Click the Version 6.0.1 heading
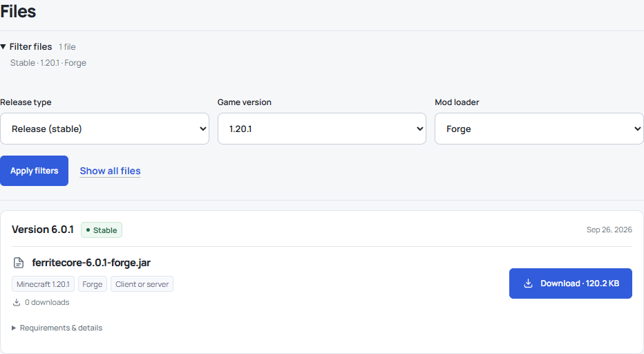644x354 pixels. [43, 230]
